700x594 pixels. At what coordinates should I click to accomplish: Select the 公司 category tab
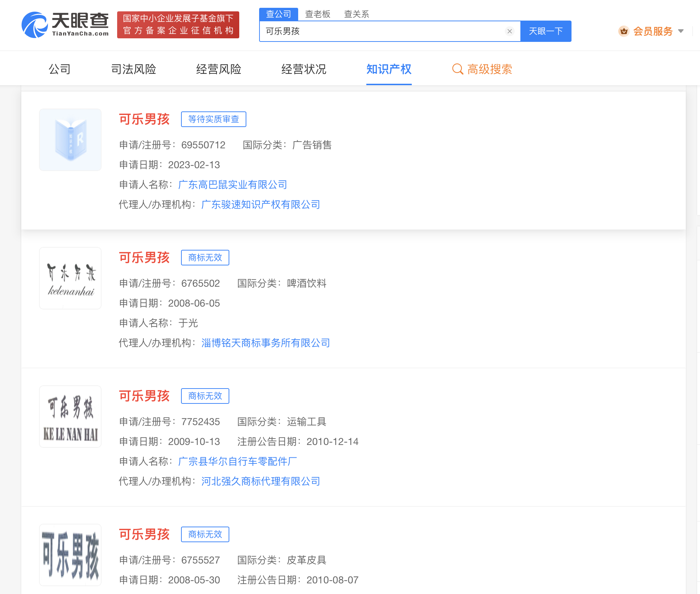(x=60, y=69)
